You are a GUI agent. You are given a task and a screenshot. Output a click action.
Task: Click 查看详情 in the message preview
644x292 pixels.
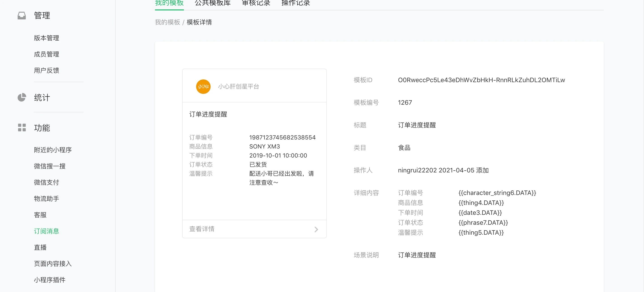coord(202,229)
